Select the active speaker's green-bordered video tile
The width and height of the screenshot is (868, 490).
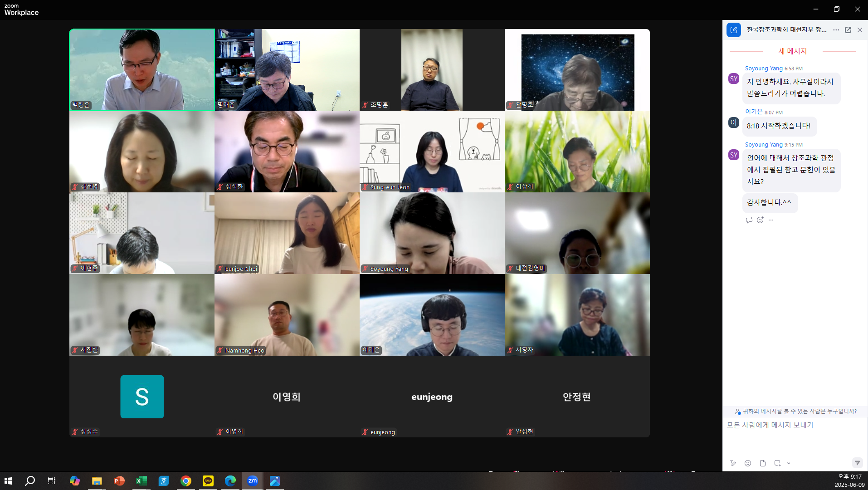pyautogui.click(x=142, y=70)
